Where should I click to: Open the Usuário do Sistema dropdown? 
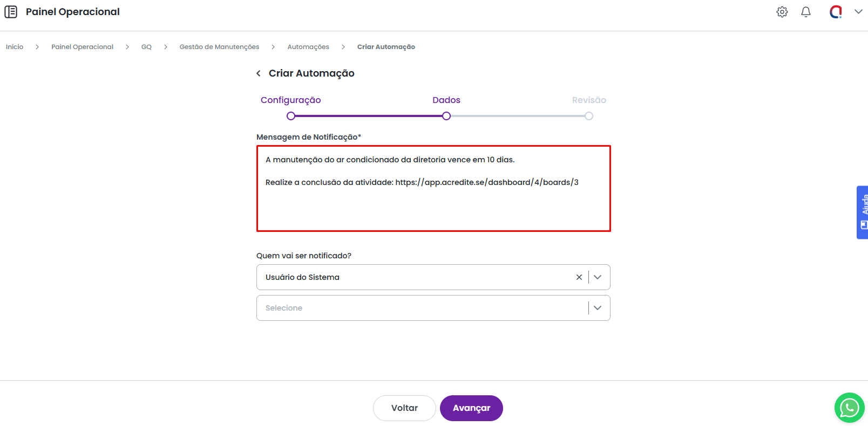tap(598, 277)
